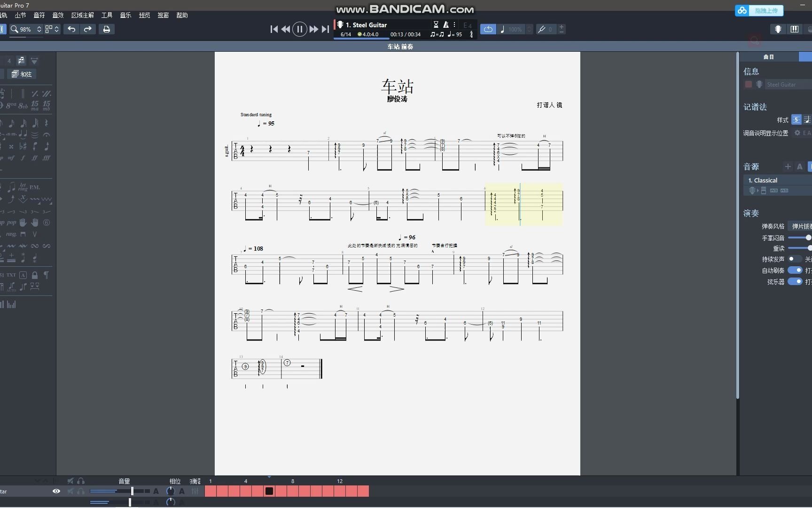
Task: Open the 工具 menu
Action: click(x=107, y=15)
